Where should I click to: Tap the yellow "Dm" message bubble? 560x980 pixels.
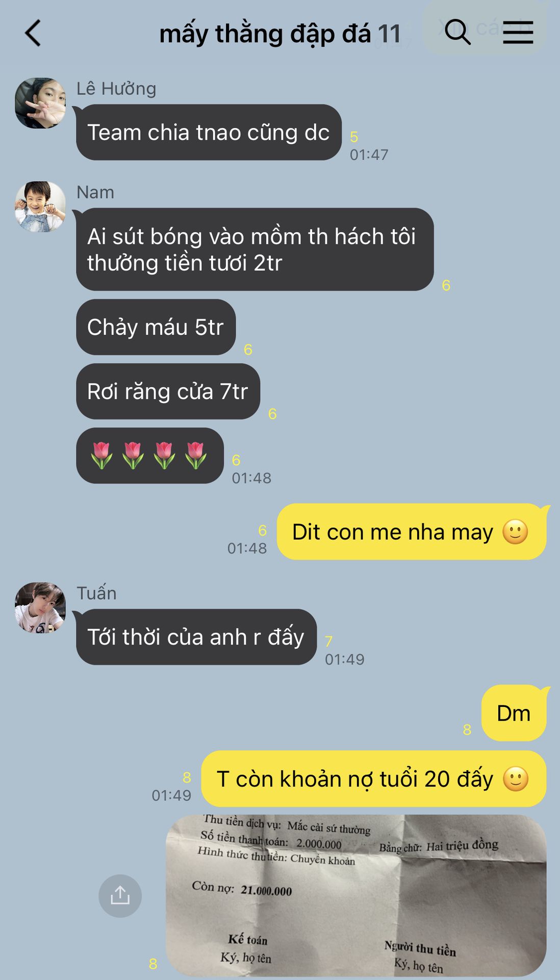tap(514, 713)
